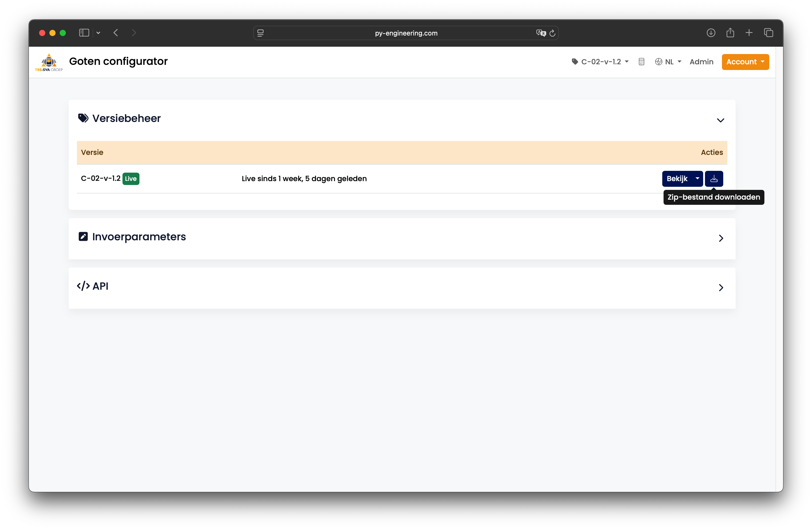812x530 pixels.
Task: Click the version tag icon before C-02-v-1.2
Action: pyautogui.click(x=575, y=61)
